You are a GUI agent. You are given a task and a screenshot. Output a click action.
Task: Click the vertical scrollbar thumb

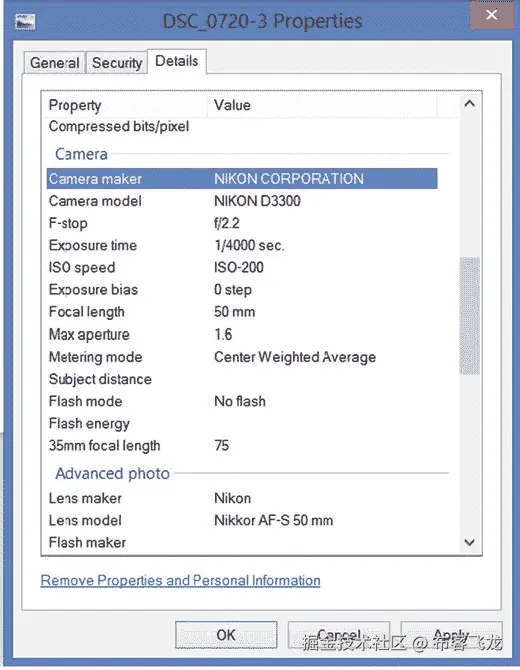[470, 316]
